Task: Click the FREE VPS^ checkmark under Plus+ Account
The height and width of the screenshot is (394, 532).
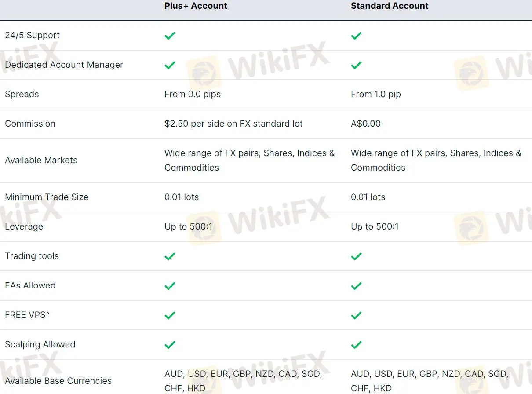Action: point(170,315)
